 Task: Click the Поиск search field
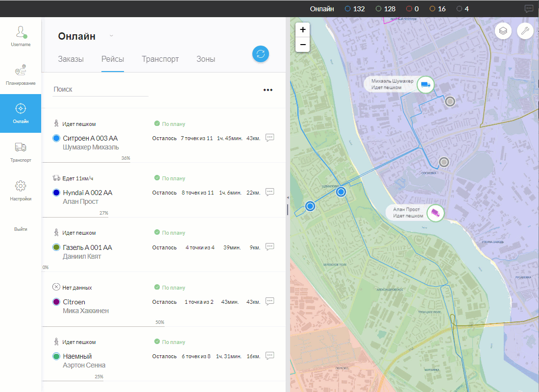100,89
